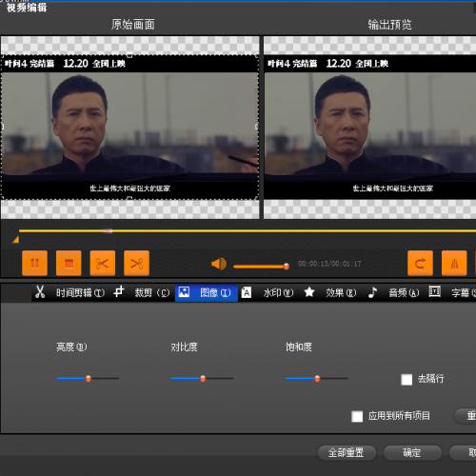Click the first orange scissors cut button
Screen dimensions: 476x476
click(x=103, y=263)
